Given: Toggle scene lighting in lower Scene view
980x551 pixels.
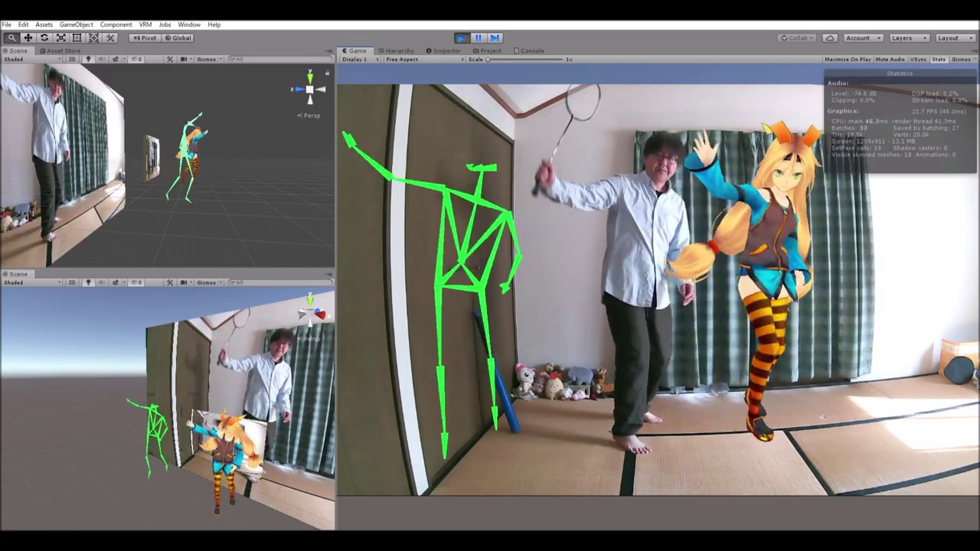Looking at the screenshot, I should coord(88,282).
